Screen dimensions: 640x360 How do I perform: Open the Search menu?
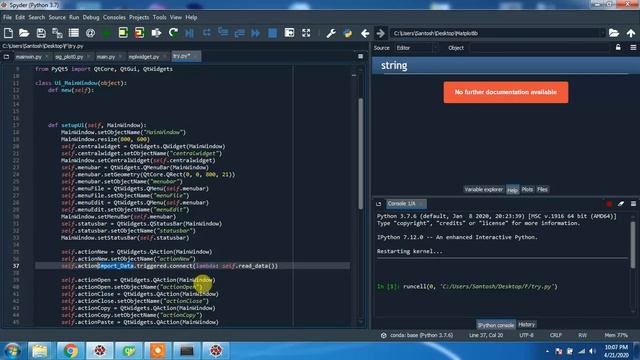(x=37, y=18)
